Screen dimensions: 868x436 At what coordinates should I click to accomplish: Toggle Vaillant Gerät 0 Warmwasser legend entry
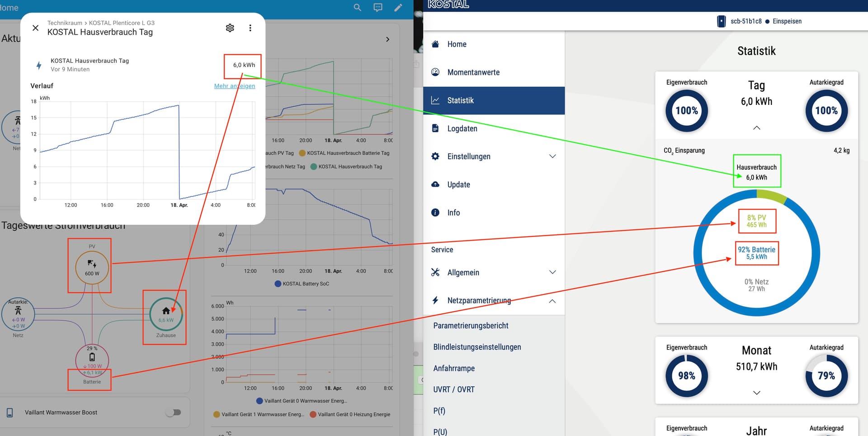(x=302, y=401)
